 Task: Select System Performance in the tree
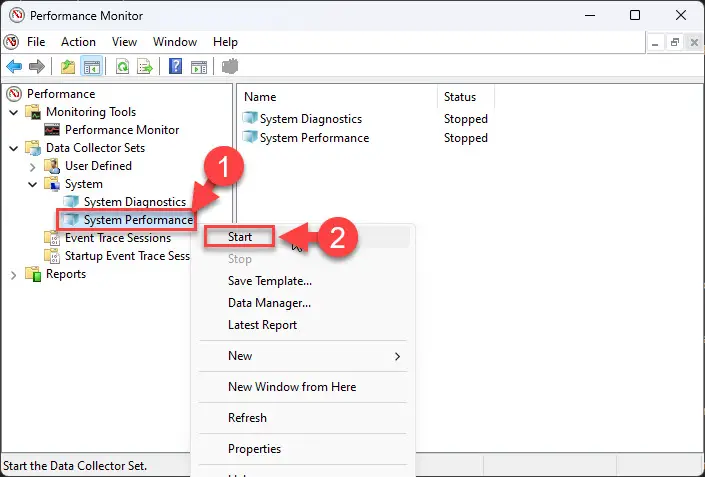click(138, 220)
